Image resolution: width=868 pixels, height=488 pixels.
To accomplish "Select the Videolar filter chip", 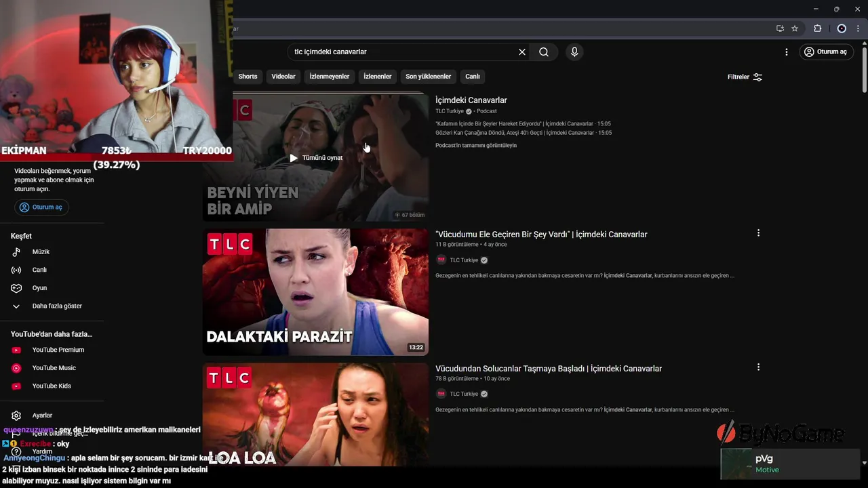I will coord(283,77).
